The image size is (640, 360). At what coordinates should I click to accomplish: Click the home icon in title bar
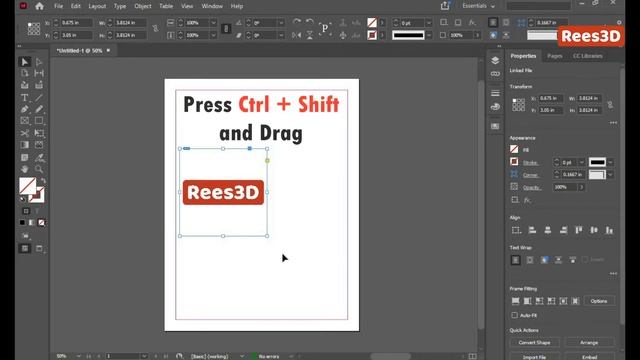(39, 6)
